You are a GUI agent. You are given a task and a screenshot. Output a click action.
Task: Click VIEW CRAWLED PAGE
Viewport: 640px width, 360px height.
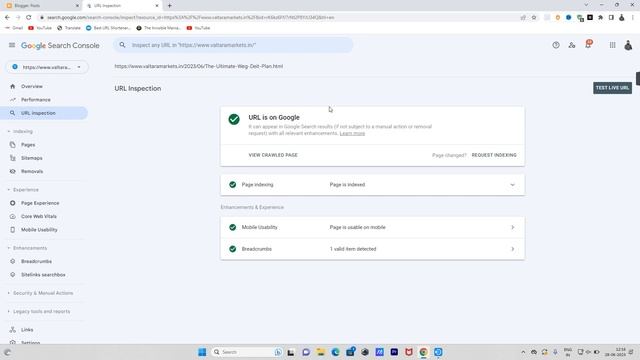pos(273,155)
